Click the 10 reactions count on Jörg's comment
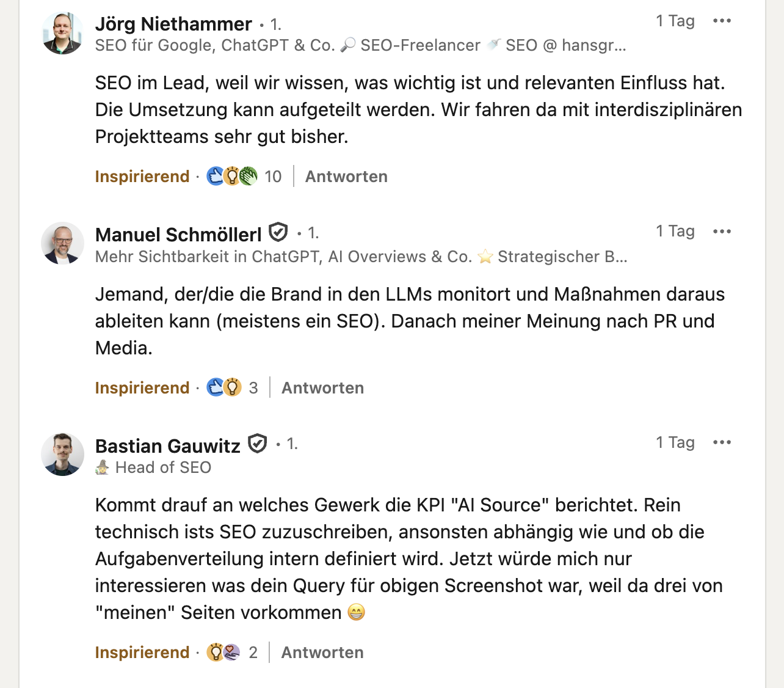This screenshot has width=784, height=688. coord(273,177)
